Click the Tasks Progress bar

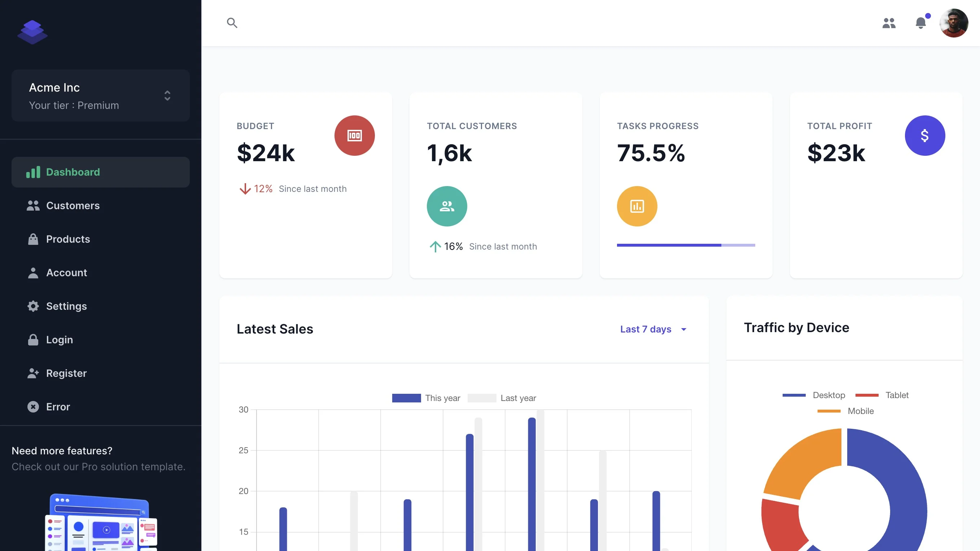click(x=686, y=245)
